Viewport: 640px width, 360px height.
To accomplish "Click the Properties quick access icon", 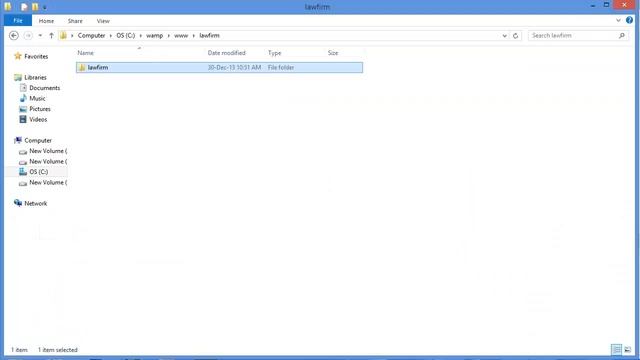I will pos(24,7).
